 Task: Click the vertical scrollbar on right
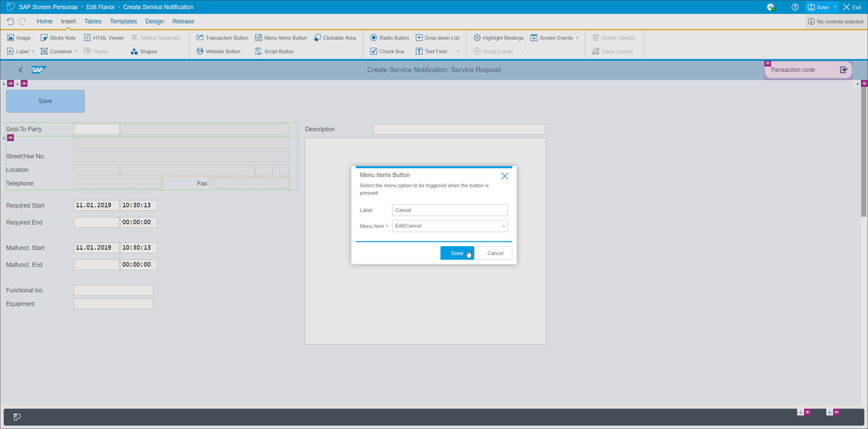click(x=864, y=151)
